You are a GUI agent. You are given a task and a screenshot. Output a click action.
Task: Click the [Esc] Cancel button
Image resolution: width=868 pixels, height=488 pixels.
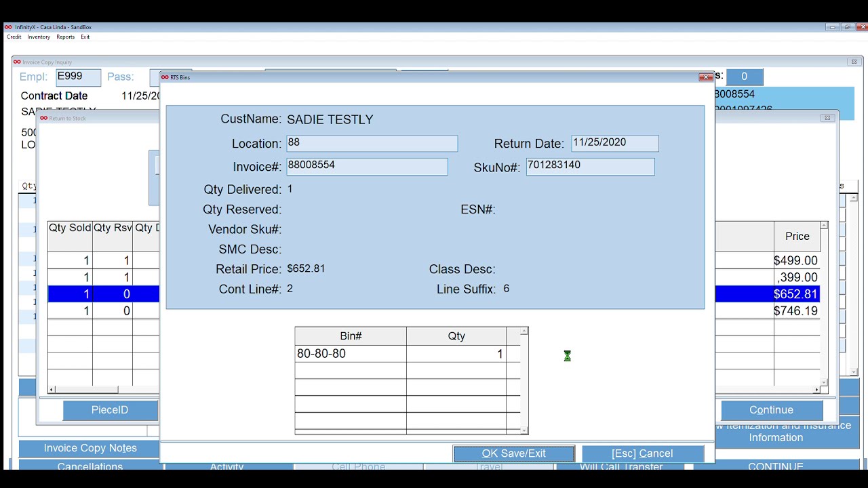coord(642,453)
